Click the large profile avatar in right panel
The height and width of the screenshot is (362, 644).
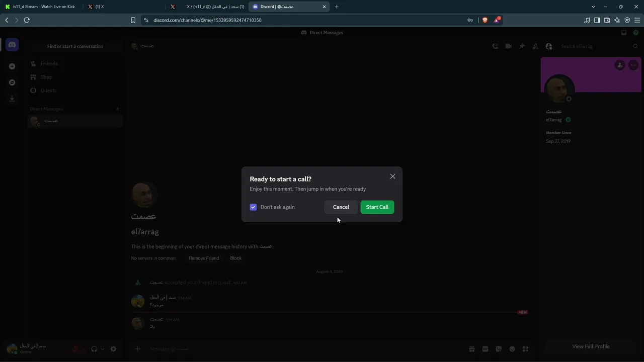click(559, 89)
